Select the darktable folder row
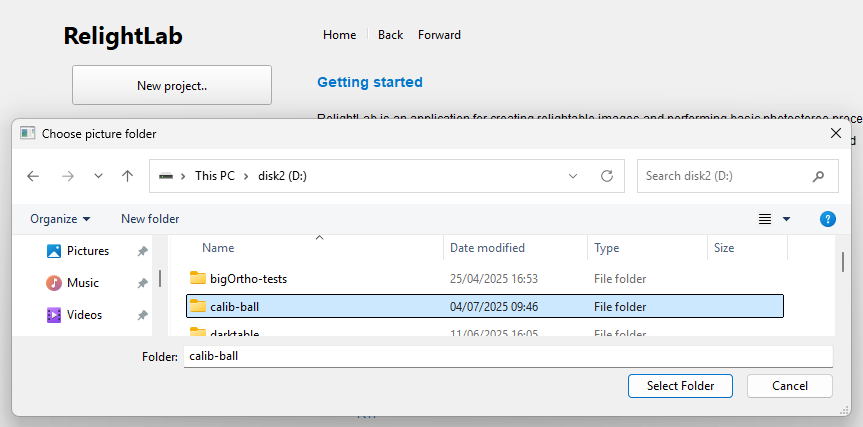The width and height of the screenshot is (863, 427). 484,332
